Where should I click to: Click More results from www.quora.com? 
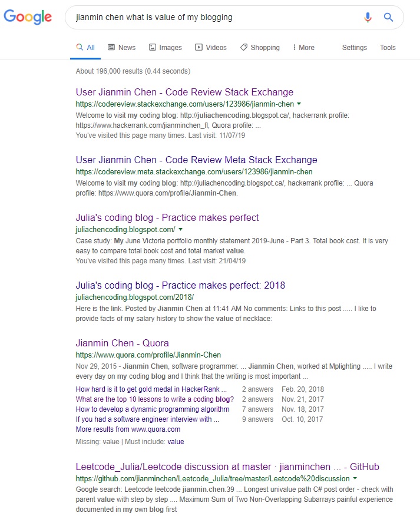point(128,429)
